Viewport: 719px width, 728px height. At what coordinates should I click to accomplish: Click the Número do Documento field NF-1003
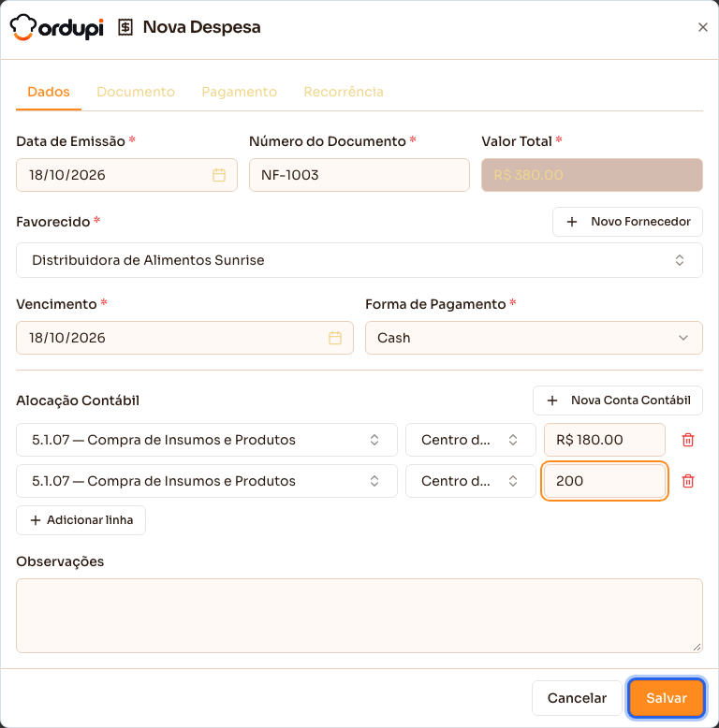tap(359, 175)
